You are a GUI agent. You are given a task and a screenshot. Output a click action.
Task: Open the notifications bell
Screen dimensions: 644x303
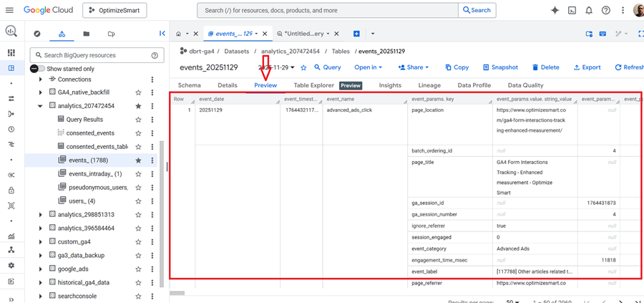coord(589,10)
